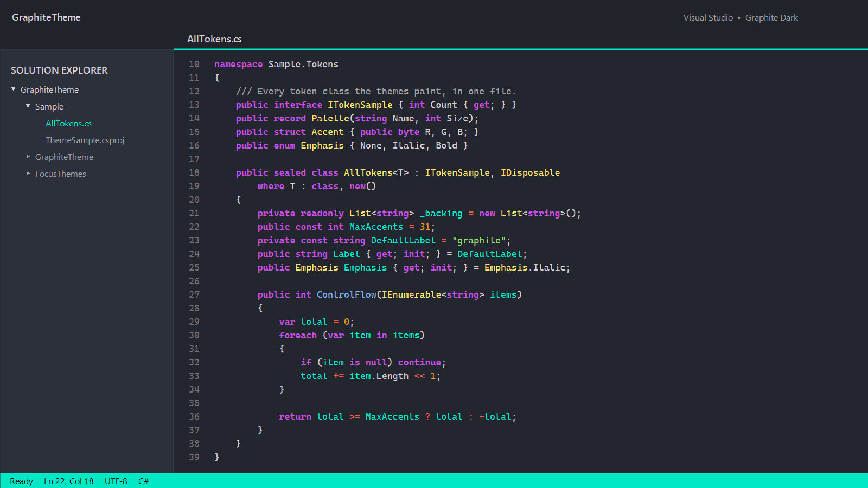Click Accent struct name on line 15
This screenshot has height=488, width=868.
(328, 132)
